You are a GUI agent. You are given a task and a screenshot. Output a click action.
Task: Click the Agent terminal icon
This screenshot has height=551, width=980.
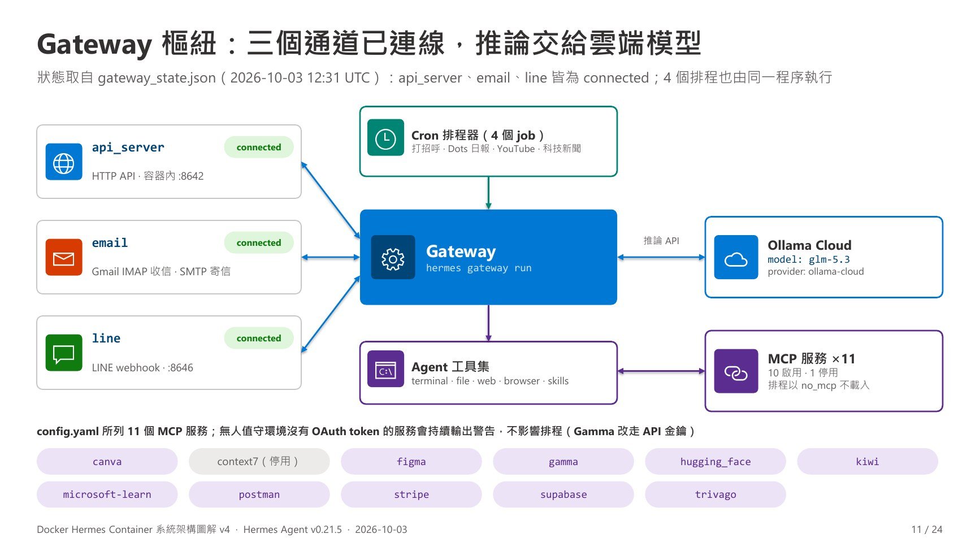pos(385,369)
